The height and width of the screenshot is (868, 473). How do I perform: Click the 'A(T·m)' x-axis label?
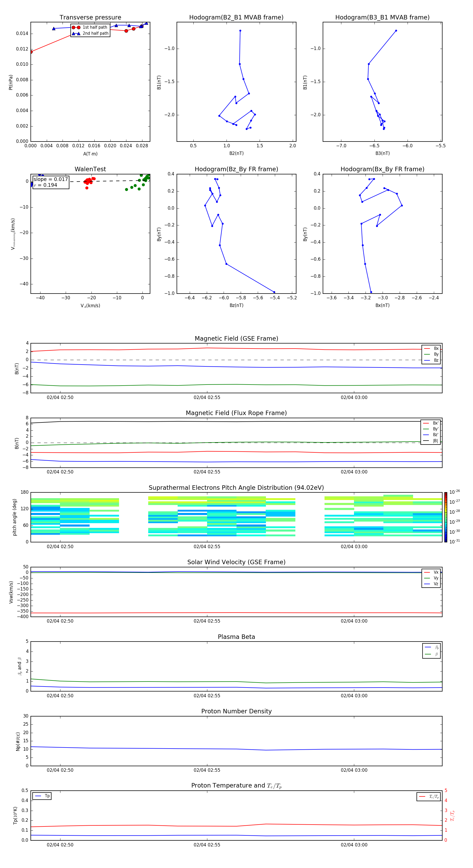[90, 154]
